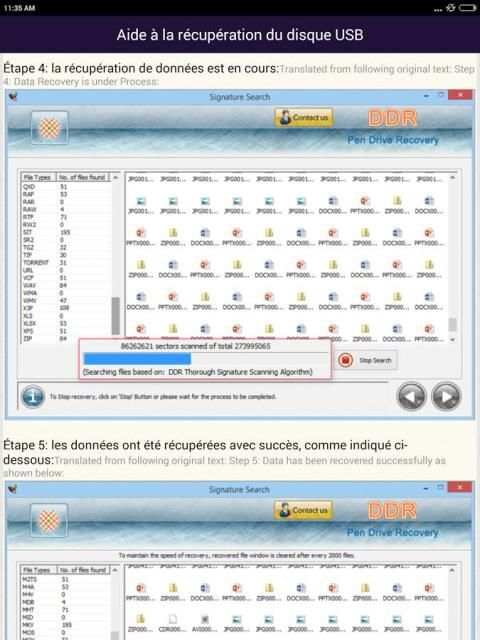
Task: Select the SIT row in file types list
Action: [x=66, y=232]
